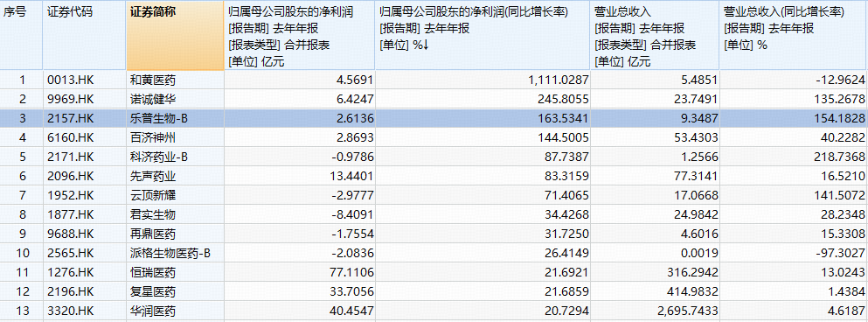Click net profit value 2.6136
868x322 pixels.
click(356, 119)
